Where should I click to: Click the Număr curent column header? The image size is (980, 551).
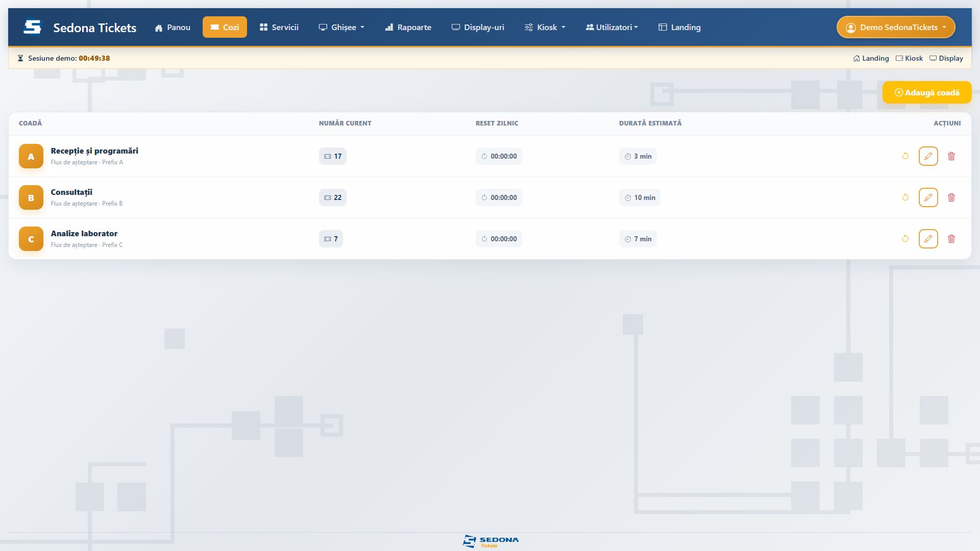(345, 123)
